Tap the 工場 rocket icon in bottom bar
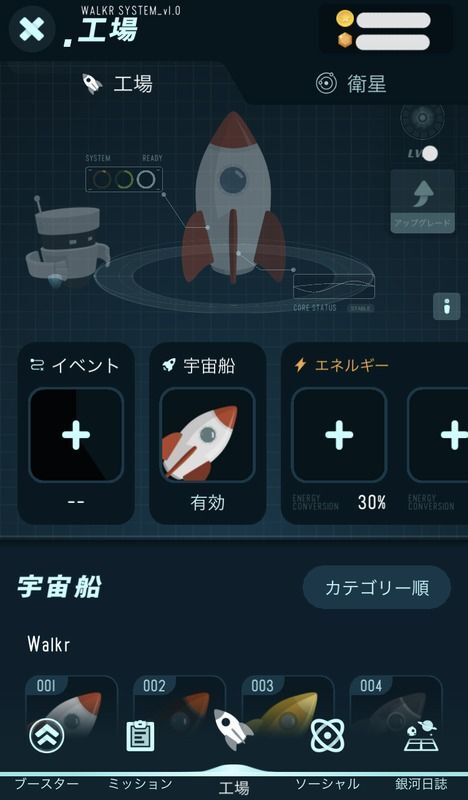This screenshot has height=800, width=468. pyautogui.click(x=233, y=729)
